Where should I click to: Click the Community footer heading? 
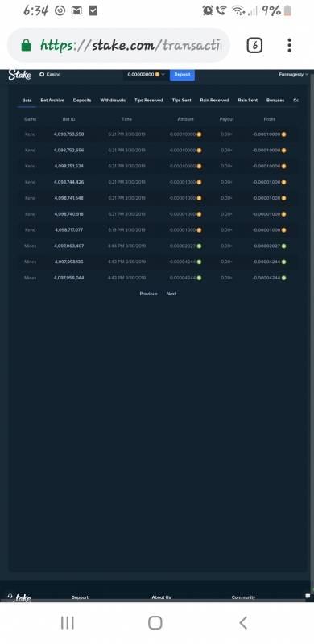[243, 597]
